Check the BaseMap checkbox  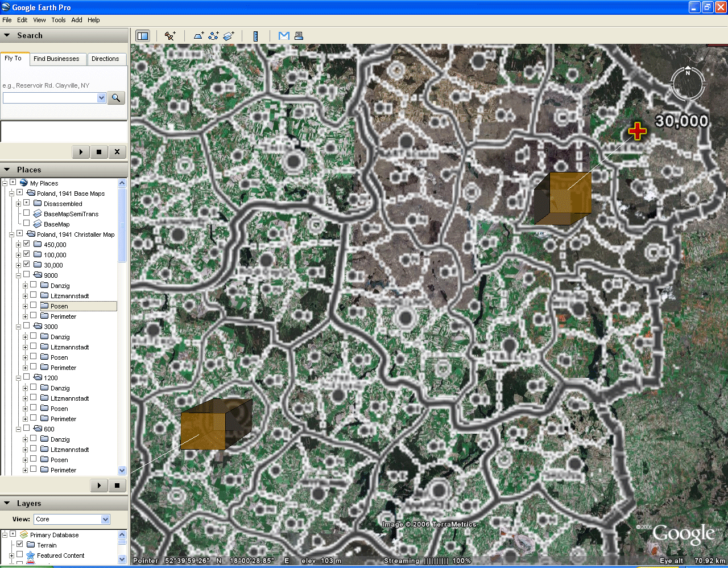pyautogui.click(x=26, y=223)
